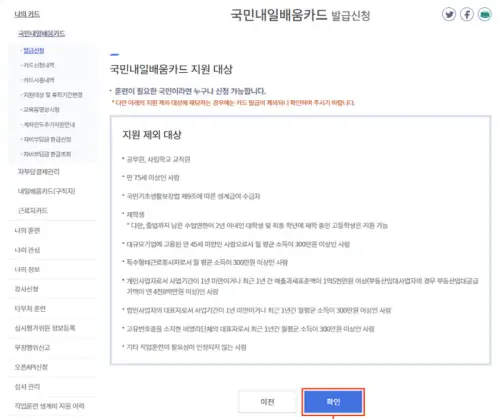Click the 기타 직업훈련 필요성 bullet
The width and height of the screenshot is (500, 419).
(186, 347)
